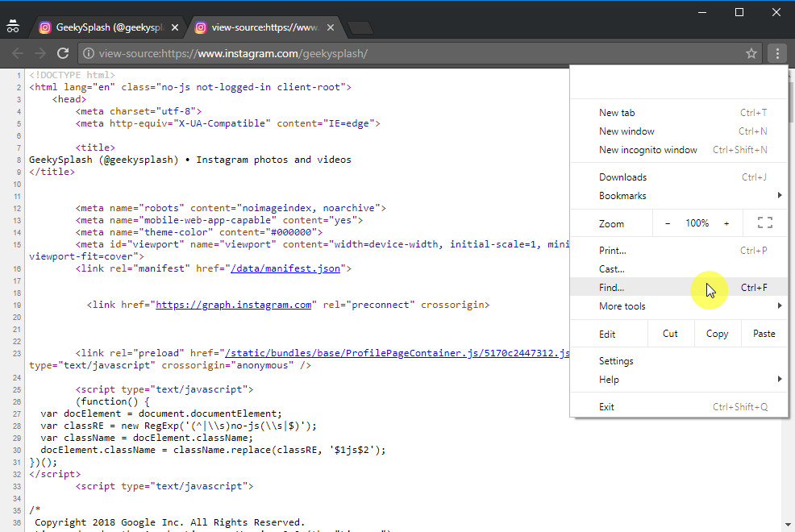
Task: Select Cast... in the menu
Action: coord(679,269)
